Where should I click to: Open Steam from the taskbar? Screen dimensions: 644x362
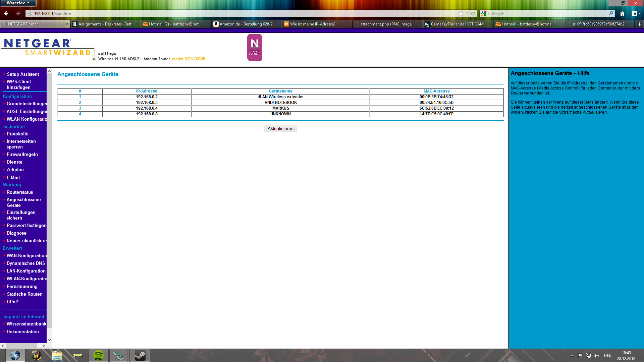coord(140,355)
